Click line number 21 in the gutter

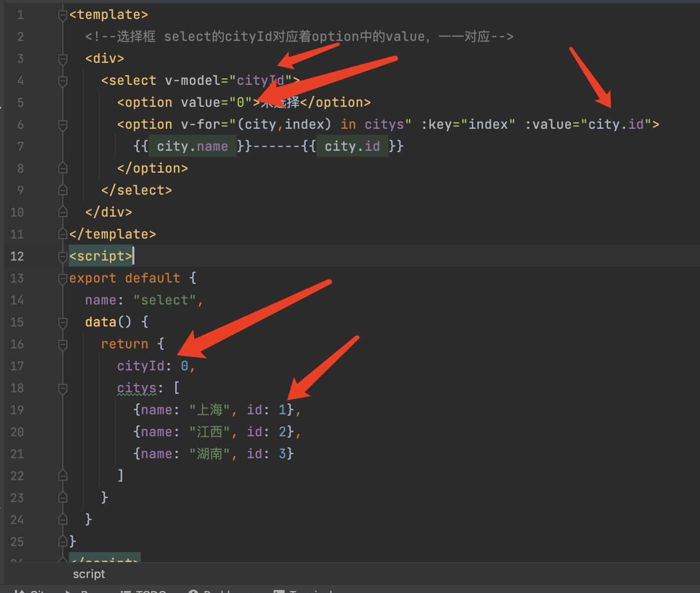[17, 454]
